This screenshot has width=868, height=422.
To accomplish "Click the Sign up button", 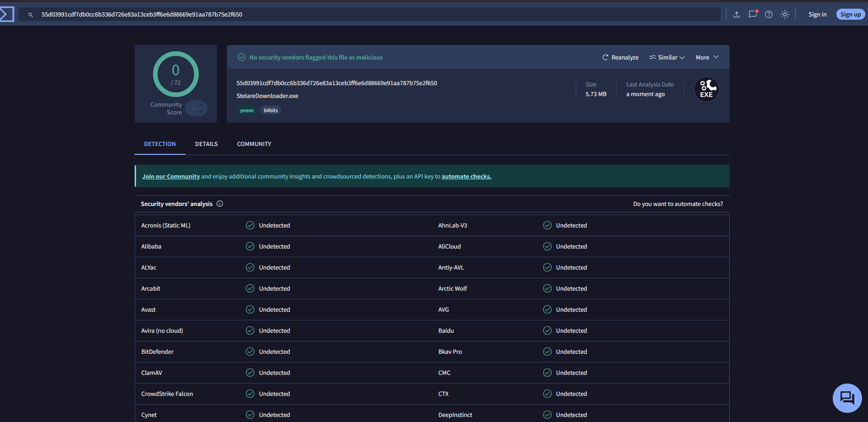I will pos(851,15).
